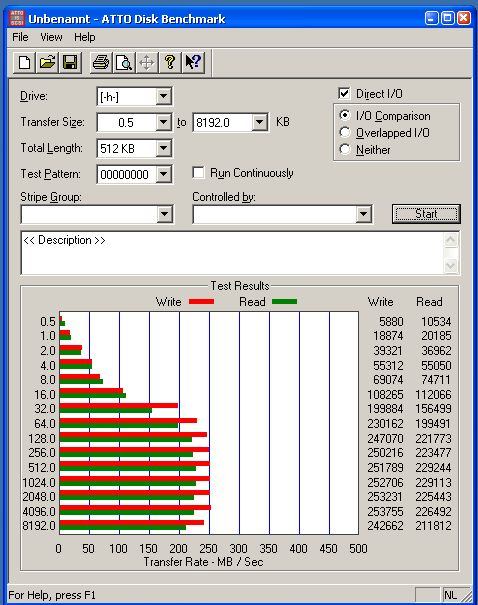Click the Write value 247070
Screen dimensions: 478x605
tap(385, 439)
